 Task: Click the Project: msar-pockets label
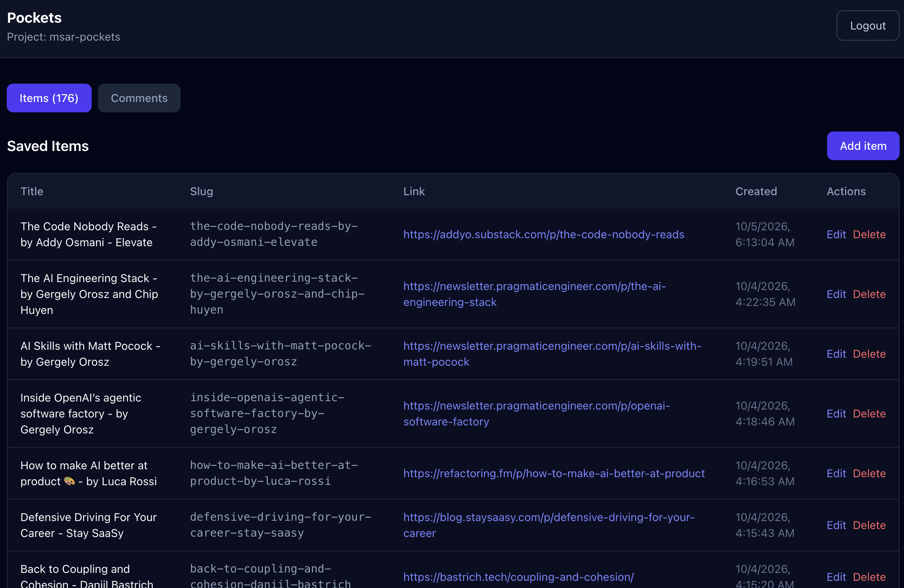pos(63,37)
